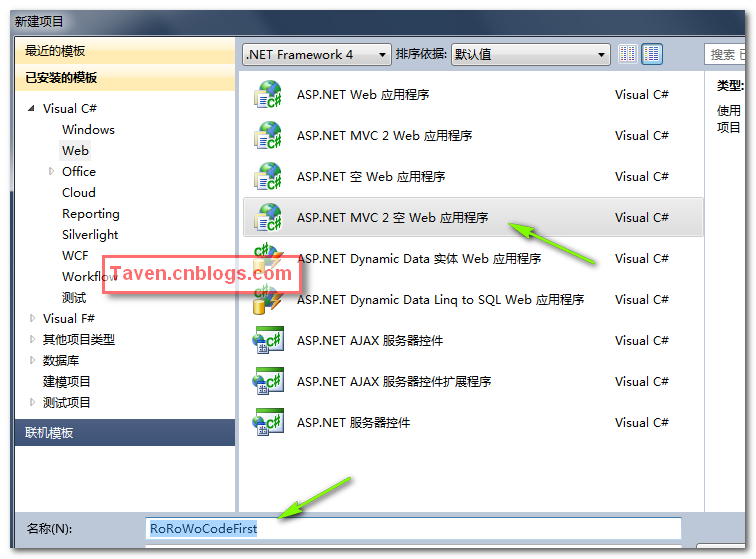756x559 pixels.
Task: Pick ASP.NET MVC 2 空 Web 应用程序 icon
Action: point(268,218)
